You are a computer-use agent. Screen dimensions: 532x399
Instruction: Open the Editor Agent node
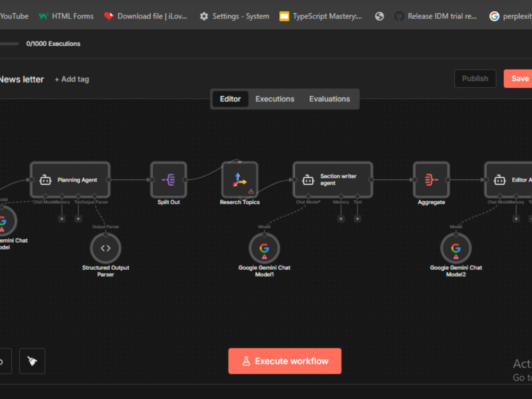point(508,180)
